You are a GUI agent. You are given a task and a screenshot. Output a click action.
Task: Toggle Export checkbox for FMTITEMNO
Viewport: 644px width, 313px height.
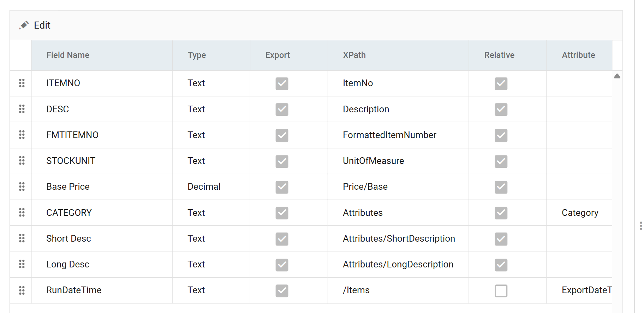(x=282, y=135)
